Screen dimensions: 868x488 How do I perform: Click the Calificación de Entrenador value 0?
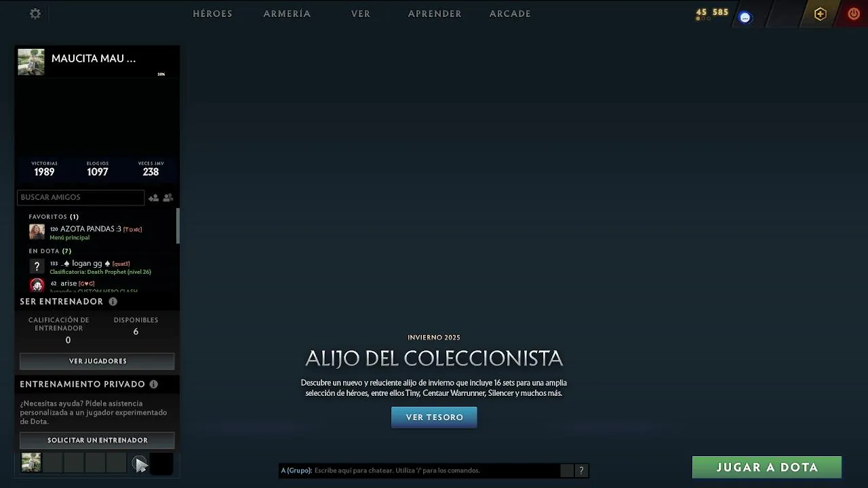[x=68, y=340]
